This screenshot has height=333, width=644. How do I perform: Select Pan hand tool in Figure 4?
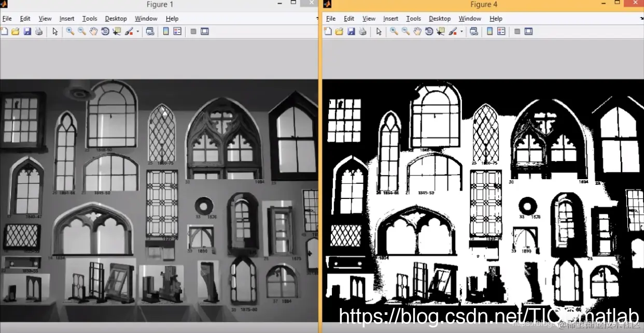coord(417,32)
